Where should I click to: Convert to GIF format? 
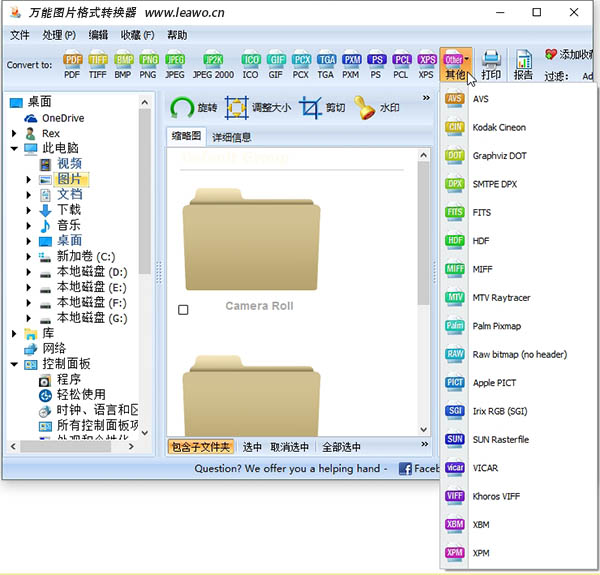pos(276,64)
